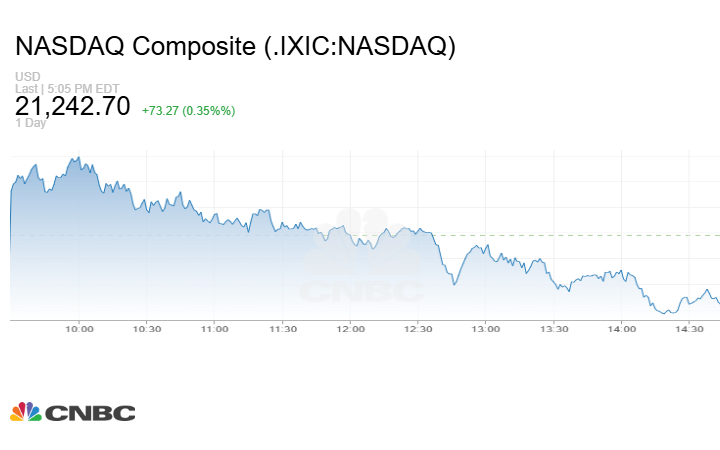Click the 14:30 time axis label
720x450 pixels.
pyautogui.click(x=689, y=328)
